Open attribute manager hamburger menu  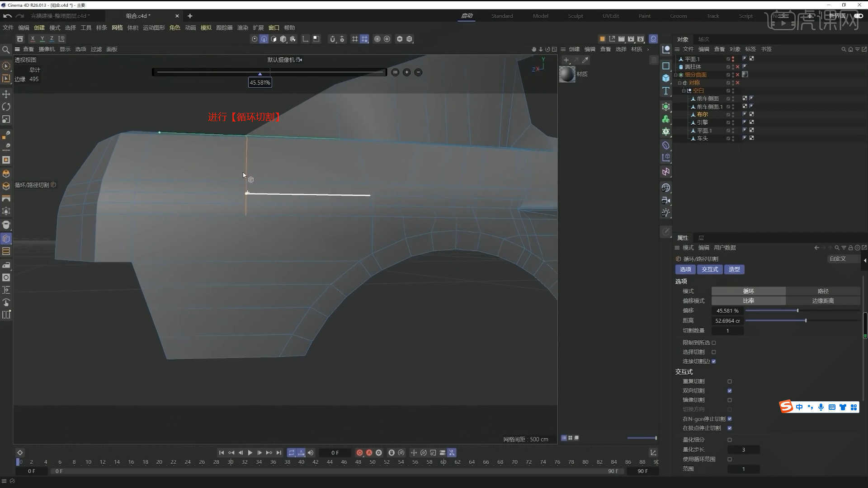click(677, 248)
